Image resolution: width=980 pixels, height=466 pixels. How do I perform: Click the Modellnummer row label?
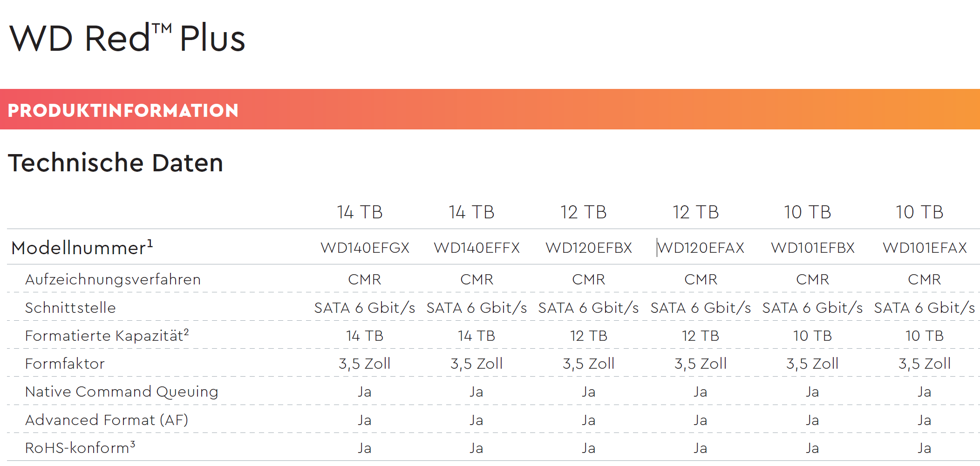[82, 247]
